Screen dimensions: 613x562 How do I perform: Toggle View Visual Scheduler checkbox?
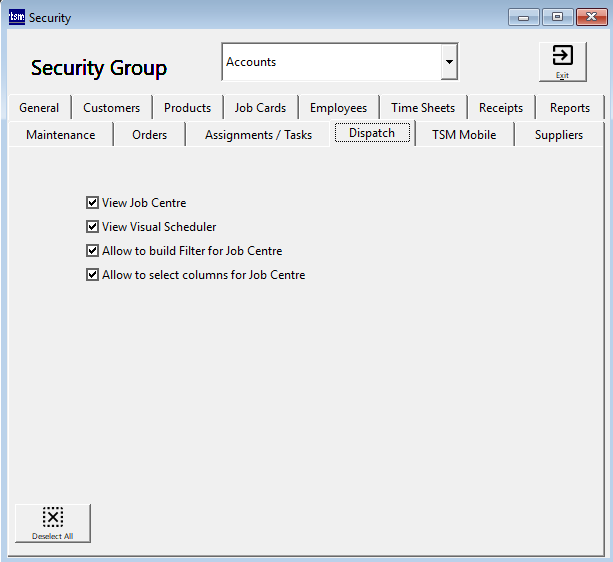[93, 227]
